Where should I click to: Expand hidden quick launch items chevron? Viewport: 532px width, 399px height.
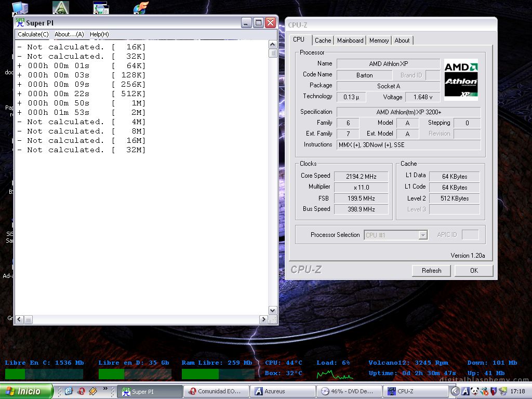105,389
